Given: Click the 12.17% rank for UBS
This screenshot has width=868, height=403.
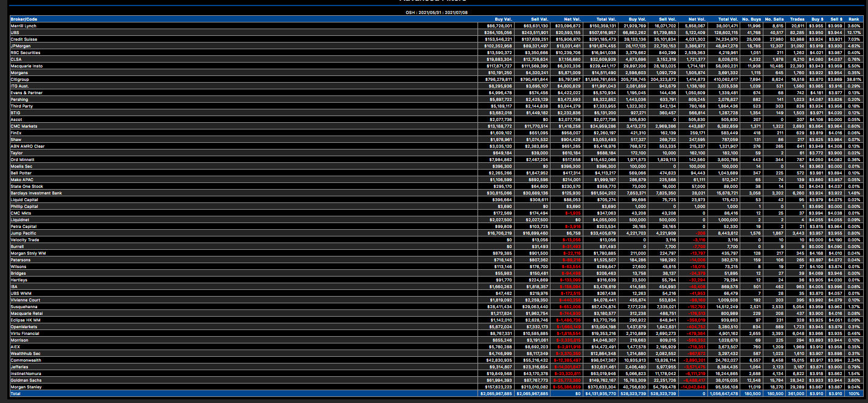Looking at the screenshot, I should tap(853, 32).
